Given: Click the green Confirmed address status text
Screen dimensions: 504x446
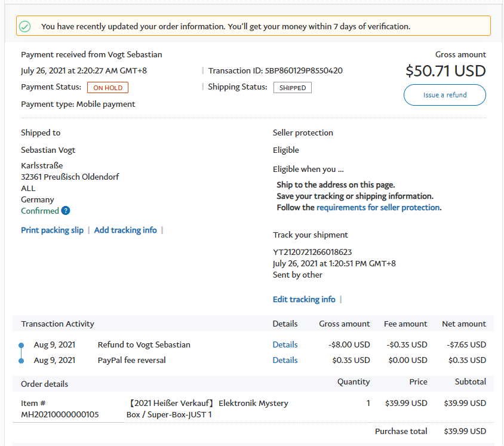Looking at the screenshot, I should click(40, 211).
